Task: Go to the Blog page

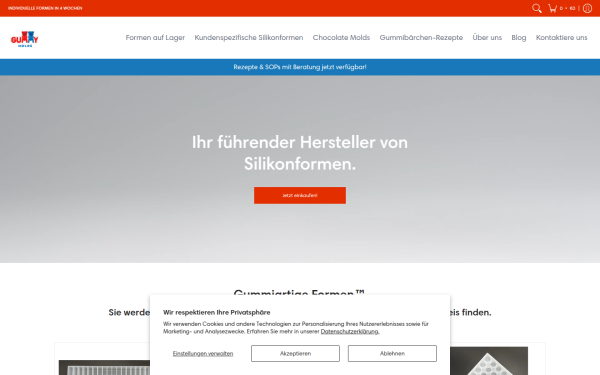Action: [519, 38]
